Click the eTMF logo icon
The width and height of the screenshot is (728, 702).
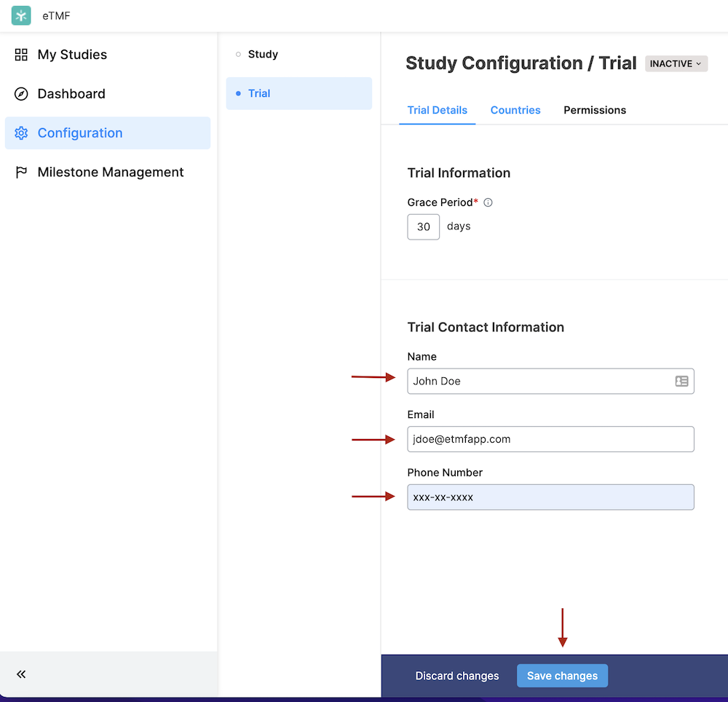(21, 15)
